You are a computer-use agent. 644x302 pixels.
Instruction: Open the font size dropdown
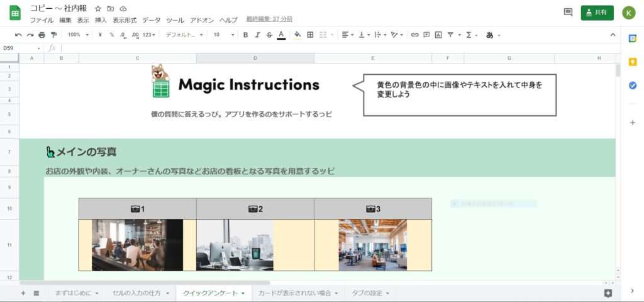point(223,35)
